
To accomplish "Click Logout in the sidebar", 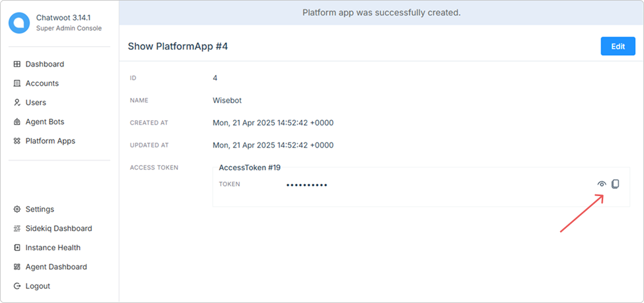I will 38,286.
